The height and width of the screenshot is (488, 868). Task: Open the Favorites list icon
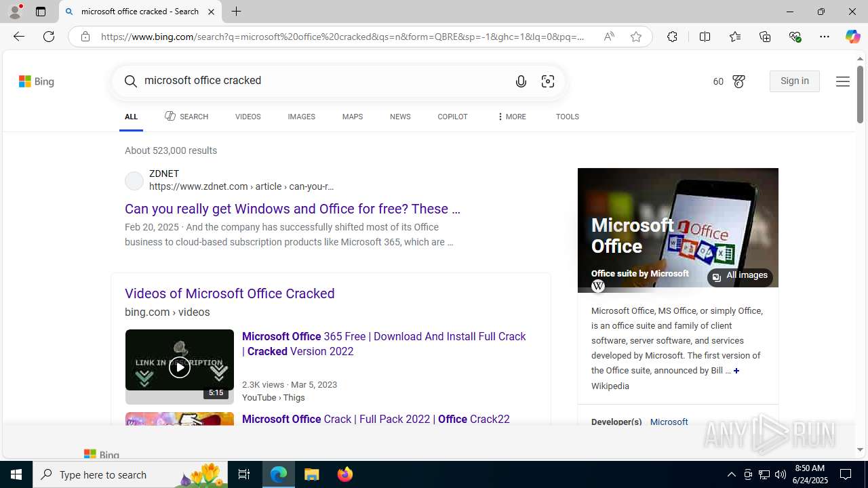[734, 37]
